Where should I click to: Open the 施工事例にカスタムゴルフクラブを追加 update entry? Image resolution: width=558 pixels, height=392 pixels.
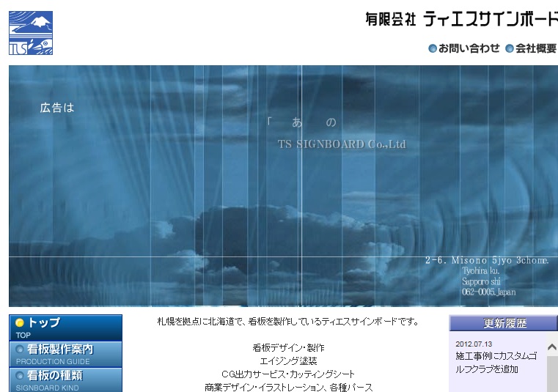pyautogui.click(x=496, y=363)
